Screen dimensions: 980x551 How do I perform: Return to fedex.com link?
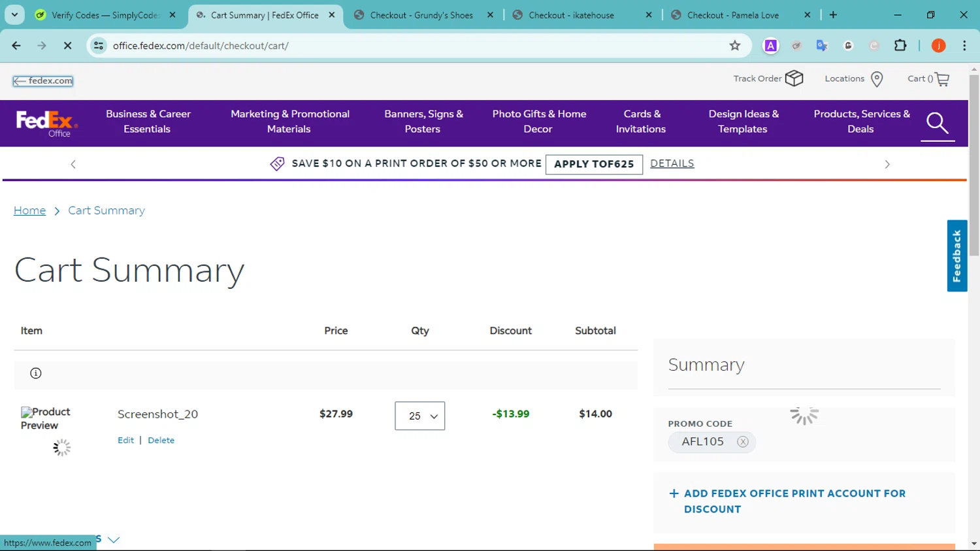pyautogui.click(x=43, y=81)
